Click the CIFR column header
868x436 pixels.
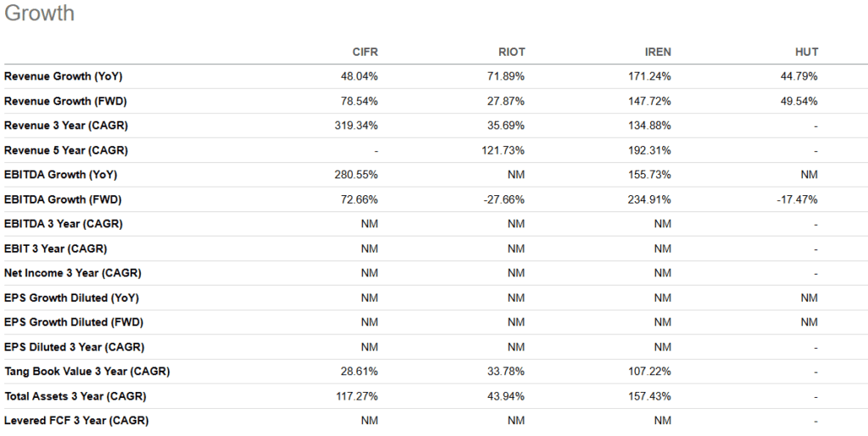coord(364,52)
